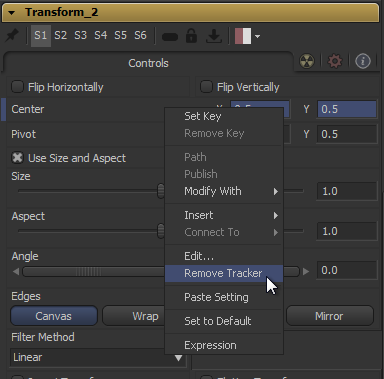The height and width of the screenshot is (379, 384).
Task: Toggle the lock icon
Action: 191,35
